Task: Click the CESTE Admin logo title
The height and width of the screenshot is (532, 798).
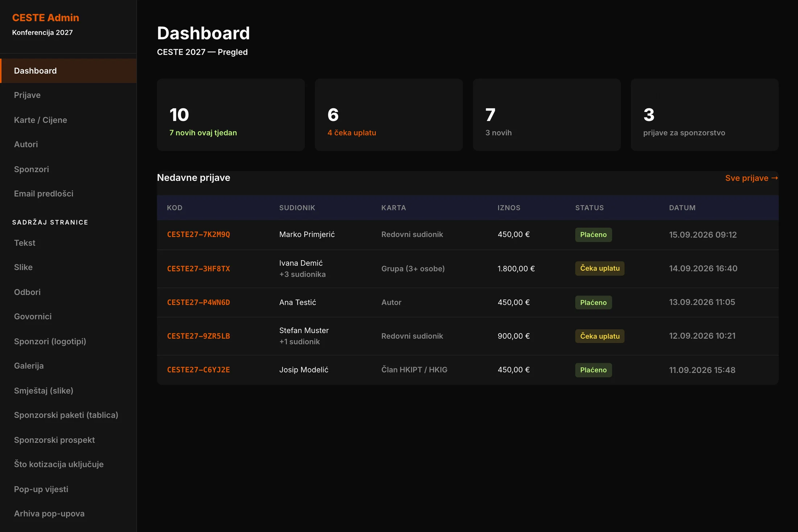Action: [x=46, y=17]
